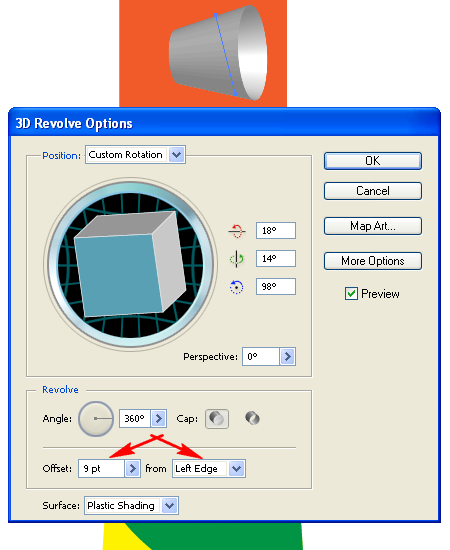Expand More Options
The width and height of the screenshot is (450, 550).
pos(372,261)
